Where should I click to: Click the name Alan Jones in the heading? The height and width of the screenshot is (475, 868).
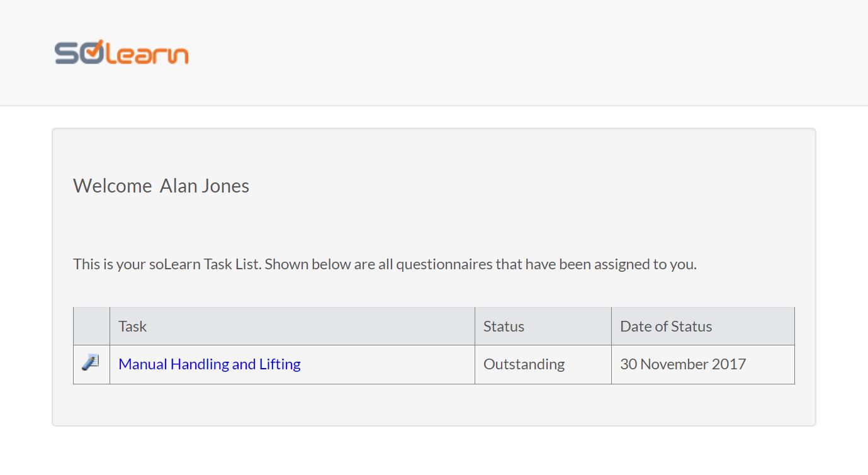click(x=205, y=186)
